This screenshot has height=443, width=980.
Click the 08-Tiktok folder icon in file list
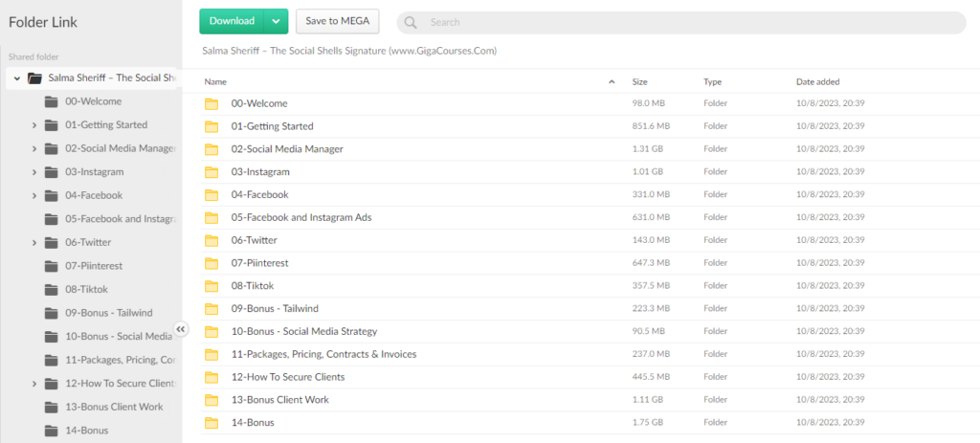(x=212, y=286)
